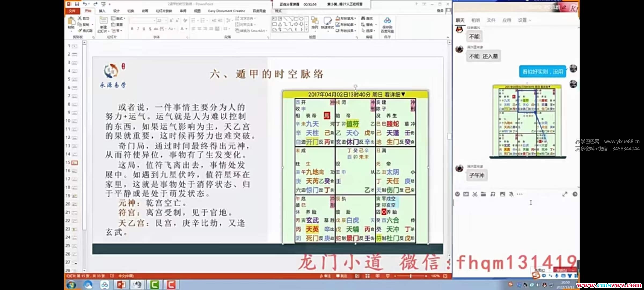Expand the 设置 dropdown in chat tabs
This screenshot has width=644, height=290.
(530, 20)
